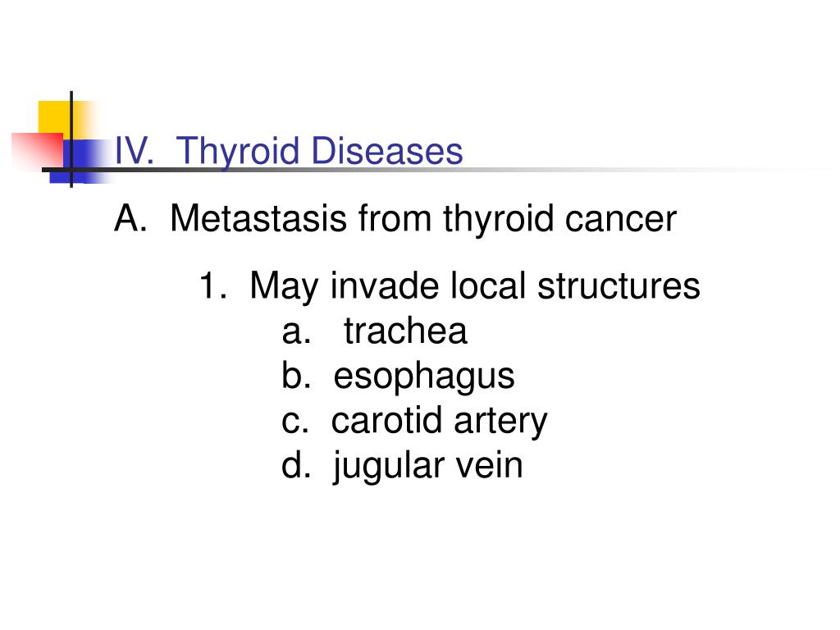Viewport: 840px width, 630px height.
Task: Click the 'a.' marker before trachea
Action: 296,331
